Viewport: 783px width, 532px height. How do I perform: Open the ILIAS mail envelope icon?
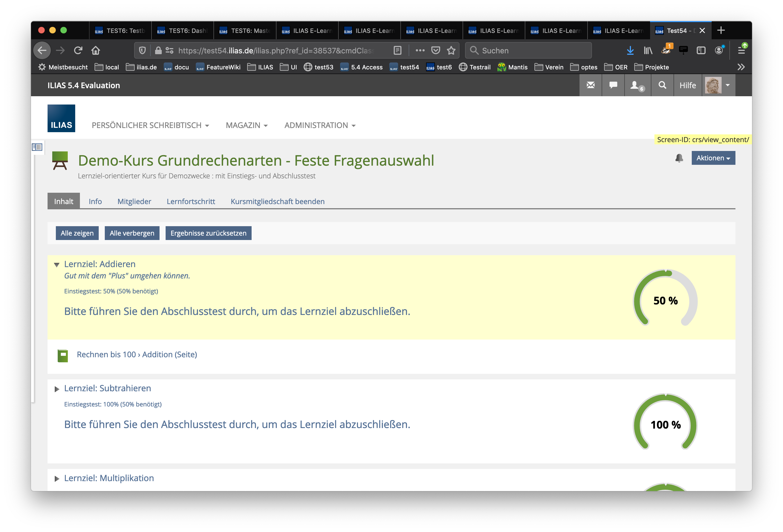pyautogui.click(x=590, y=85)
